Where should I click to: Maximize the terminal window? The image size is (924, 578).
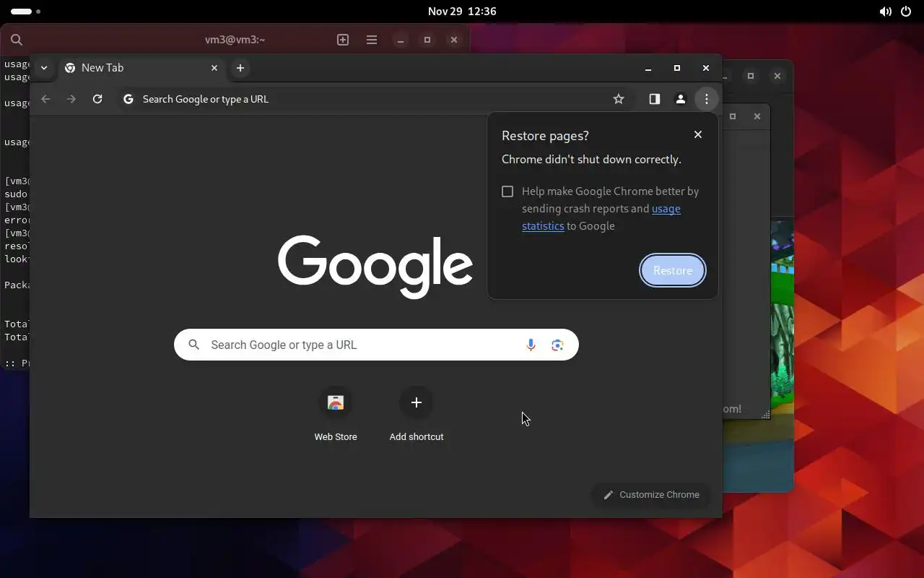tap(427, 40)
